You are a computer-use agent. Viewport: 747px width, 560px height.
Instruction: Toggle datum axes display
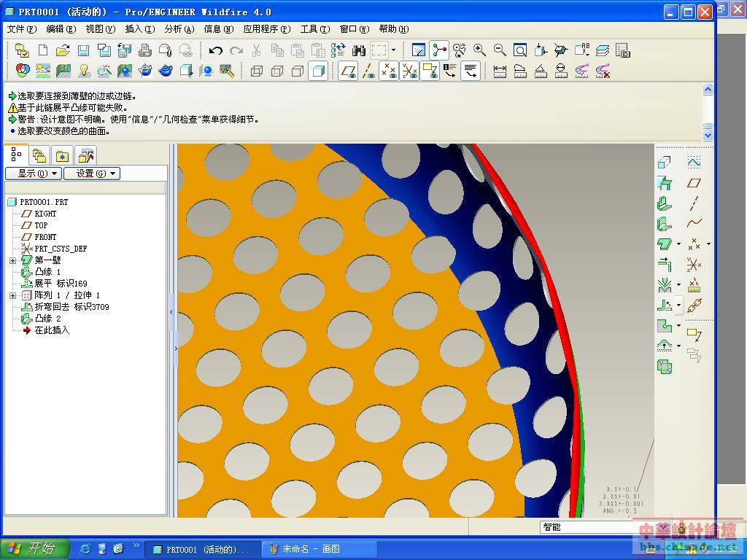coord(368,71)
